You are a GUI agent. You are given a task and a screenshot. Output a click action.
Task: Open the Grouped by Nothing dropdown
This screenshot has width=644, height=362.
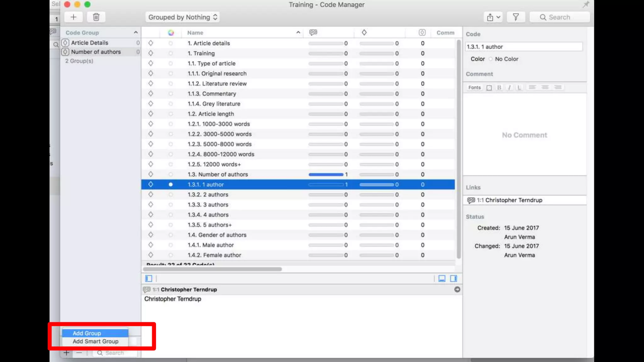(182, 17)
